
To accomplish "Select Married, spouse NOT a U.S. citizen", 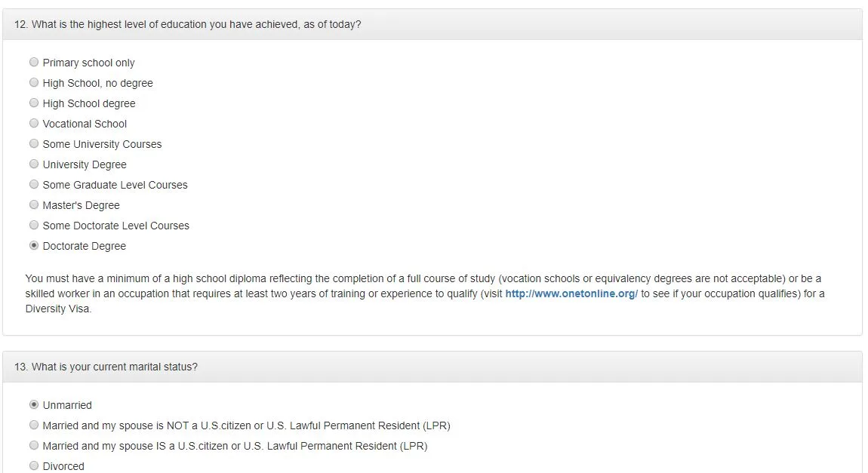I will 34,425.
